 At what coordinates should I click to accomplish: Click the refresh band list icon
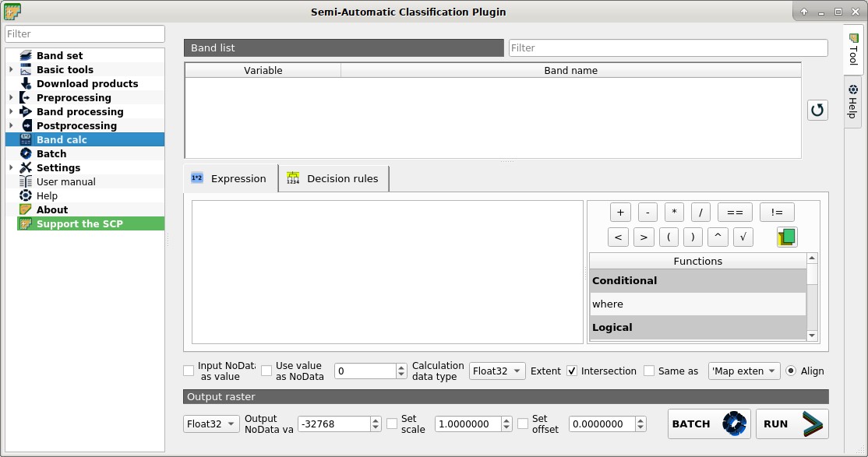[817, 110]
